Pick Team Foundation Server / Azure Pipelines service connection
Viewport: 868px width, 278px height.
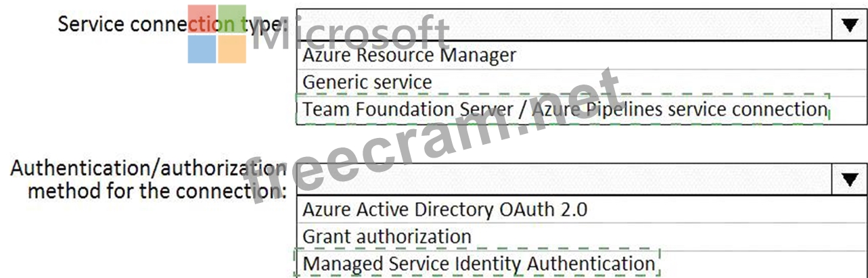click(564, 110)
